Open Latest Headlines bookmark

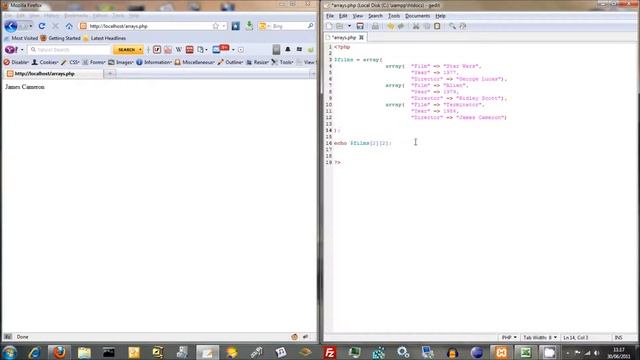coord(104,38)
